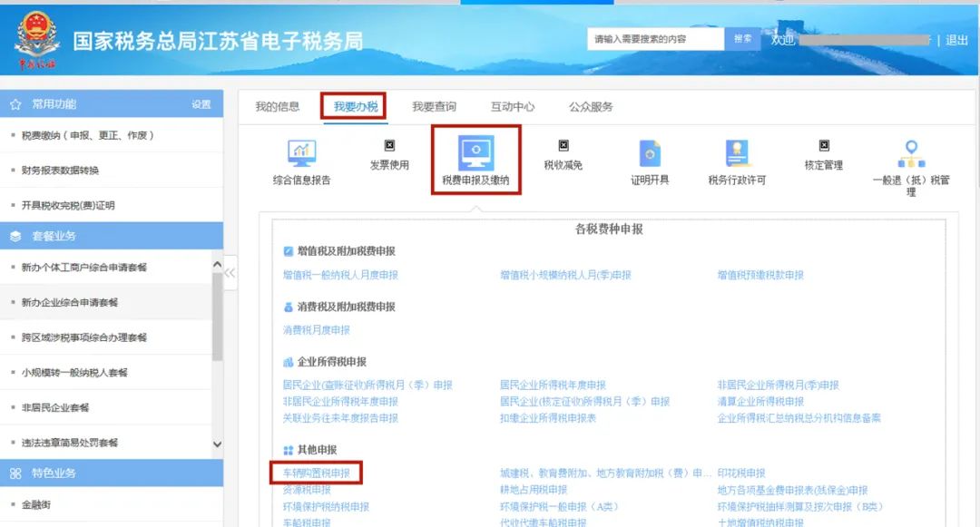This screenshot has width=980, height=527.
Task: Click the sidebar scrollbar down arrow
Action: coord(217,444)
